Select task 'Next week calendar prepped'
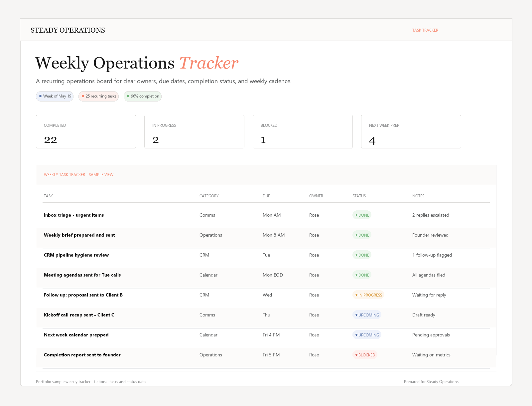The image size is (532, 406). pyautogui.click(x=76, y=335)
